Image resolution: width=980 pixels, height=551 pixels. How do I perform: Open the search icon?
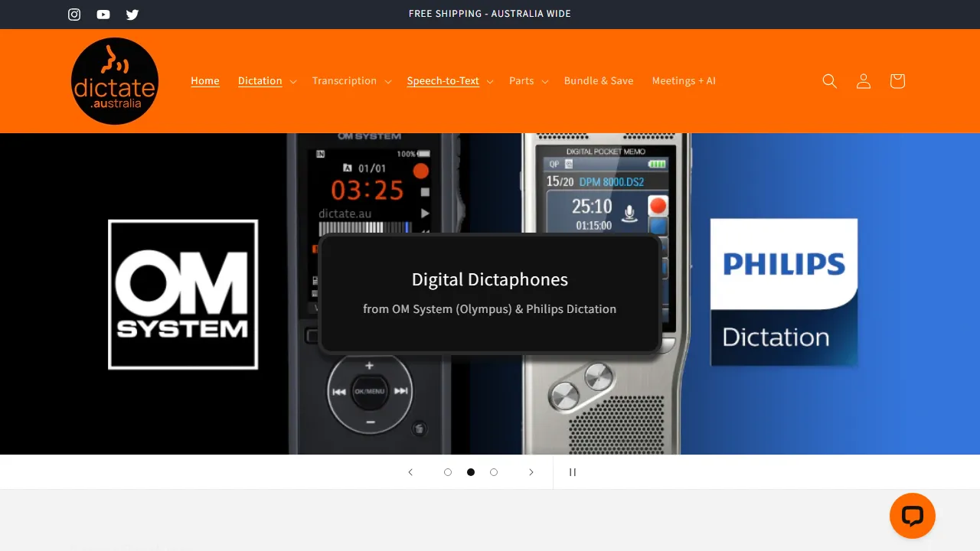(829, 80)
